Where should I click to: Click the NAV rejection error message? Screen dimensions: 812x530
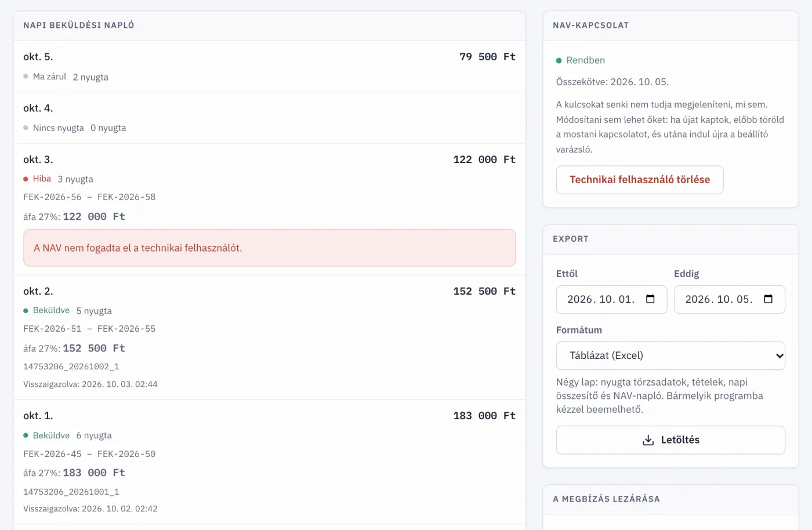pyautogui.click(x=269, y=248)
